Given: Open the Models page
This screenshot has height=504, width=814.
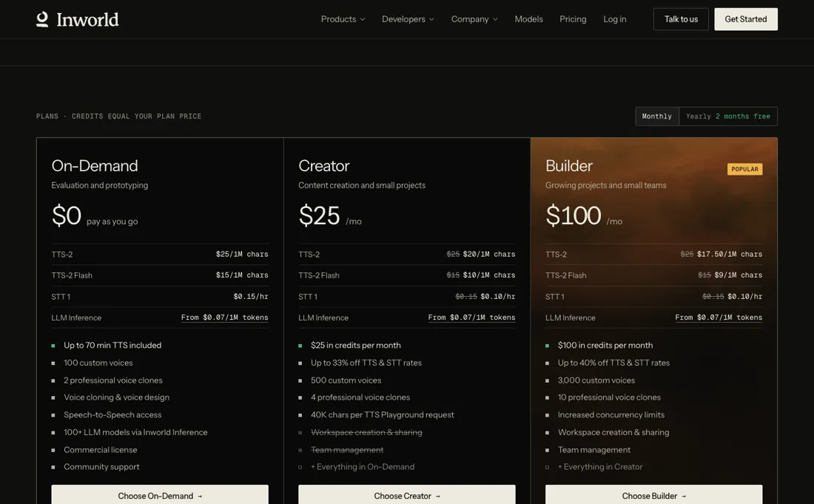Looking at the screenshot, I should click(x=528, y=19).
